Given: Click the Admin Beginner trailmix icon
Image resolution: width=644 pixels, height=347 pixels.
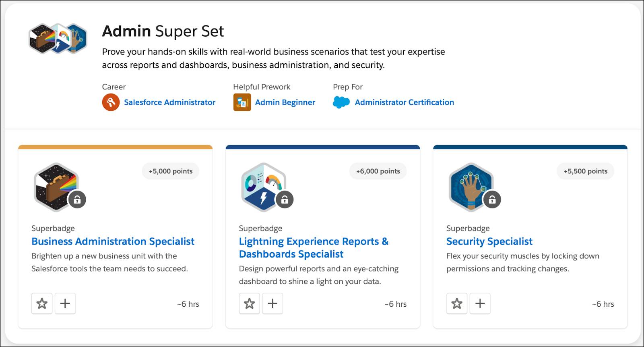Looking at the screenshot, I should pos(242,102).
